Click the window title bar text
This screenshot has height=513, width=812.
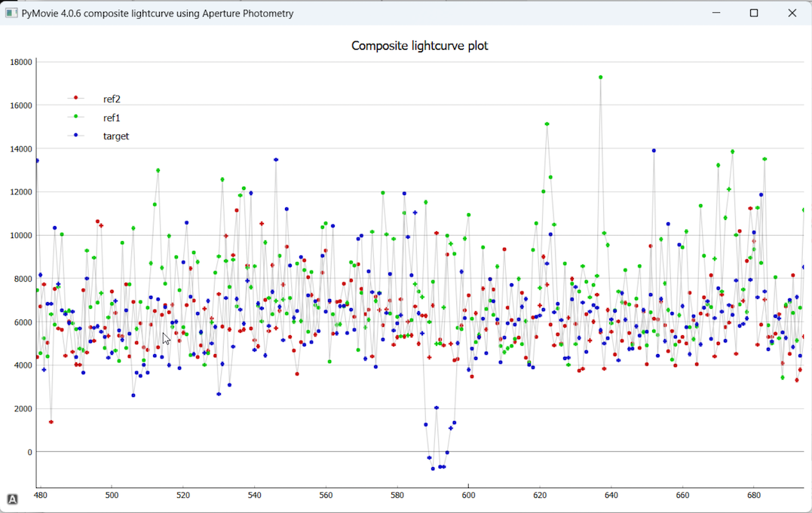(x=158, y=13)
